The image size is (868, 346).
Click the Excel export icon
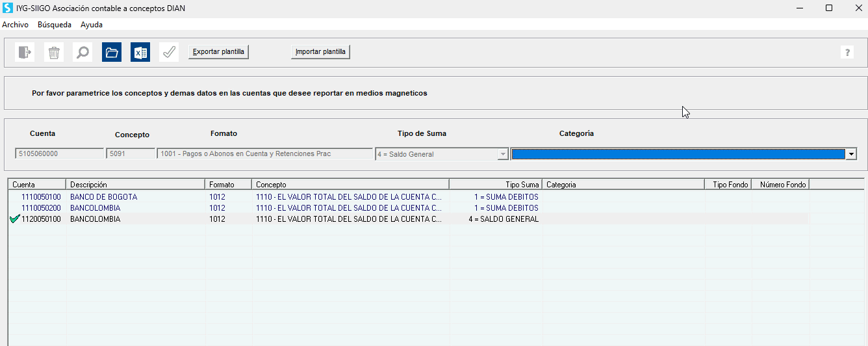(x=140, y=52)
